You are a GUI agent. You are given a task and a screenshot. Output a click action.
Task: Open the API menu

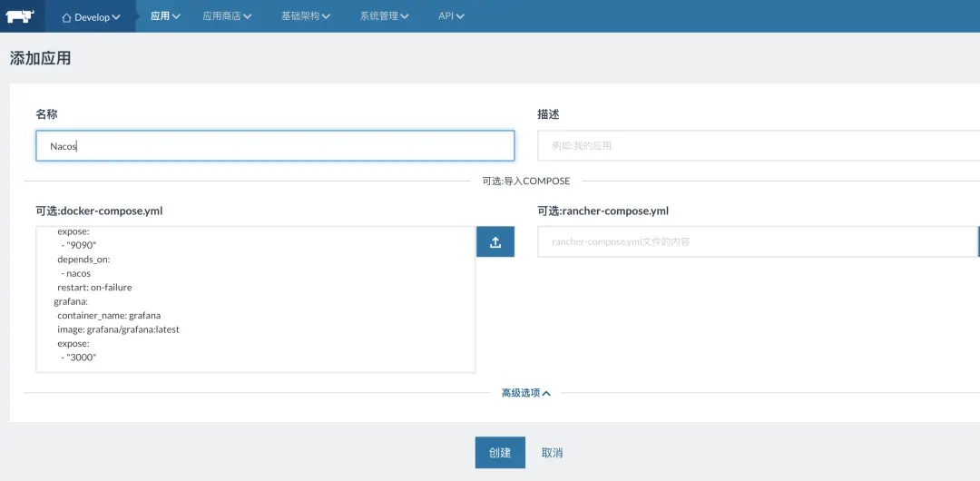[451, 16]
